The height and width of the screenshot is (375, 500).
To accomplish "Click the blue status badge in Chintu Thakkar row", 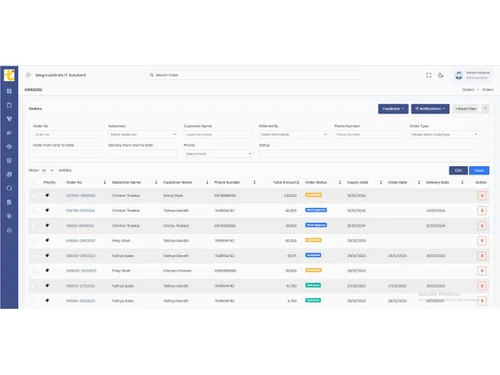I will (316, 225).
